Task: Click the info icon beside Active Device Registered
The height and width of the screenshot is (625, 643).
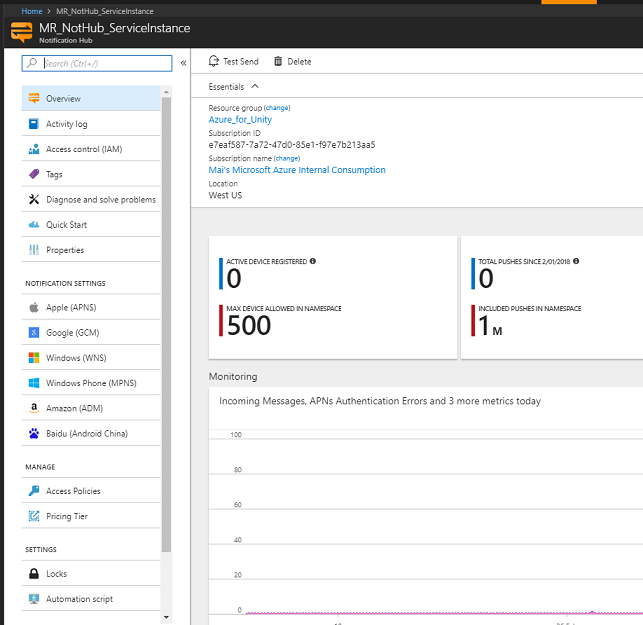Action: coord(313,261)
